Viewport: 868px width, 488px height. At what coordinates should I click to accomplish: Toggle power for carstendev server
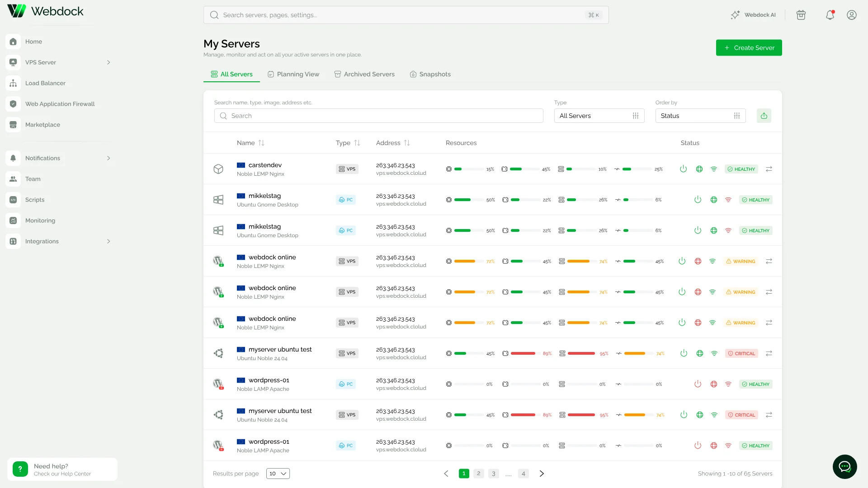coord(683,169)
